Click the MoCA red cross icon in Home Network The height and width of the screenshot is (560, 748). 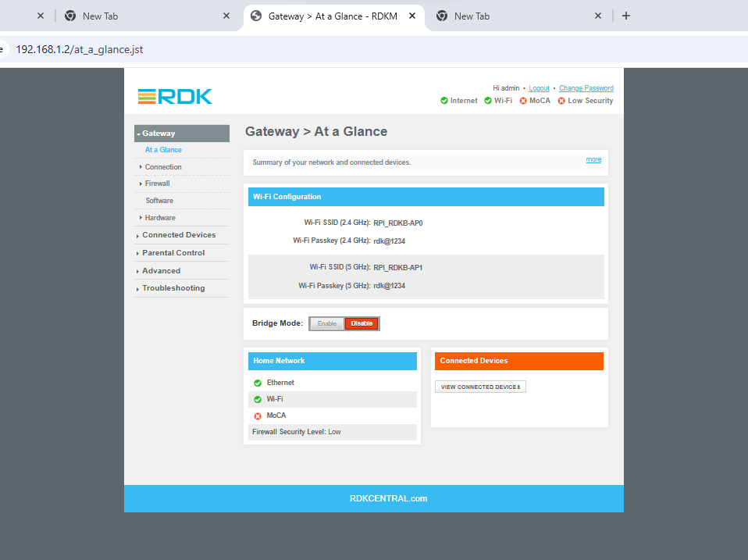click(x=258, y=416)
